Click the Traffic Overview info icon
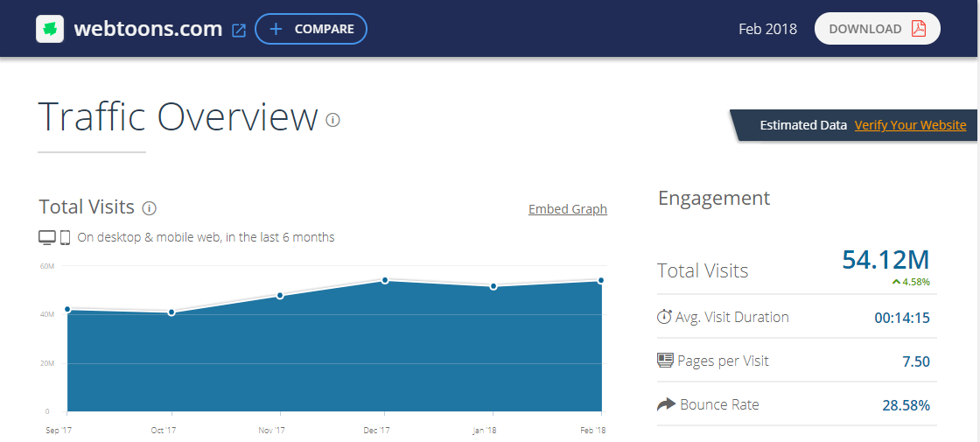This screenshot has height=442, width=980. pos(332,119)
